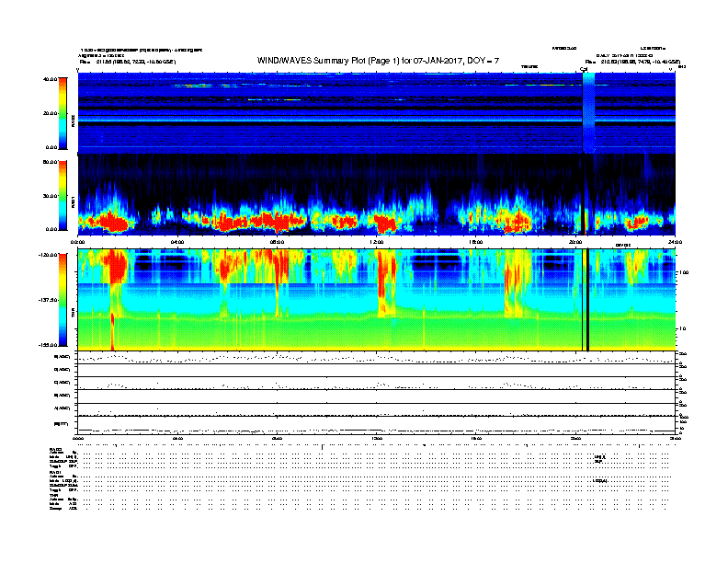Click the 00:00 time label under RAD1 panel

pyautogui.click(x=78, y=242)
